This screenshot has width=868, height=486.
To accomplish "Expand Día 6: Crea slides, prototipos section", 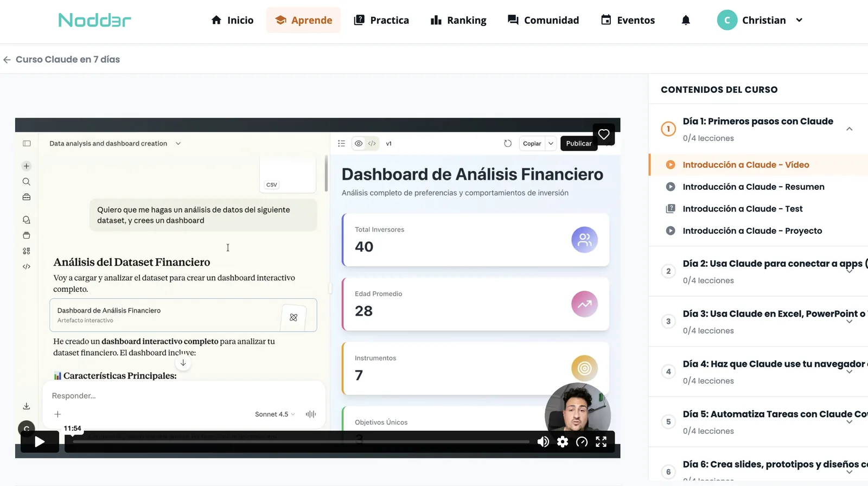I will [850, 472].
